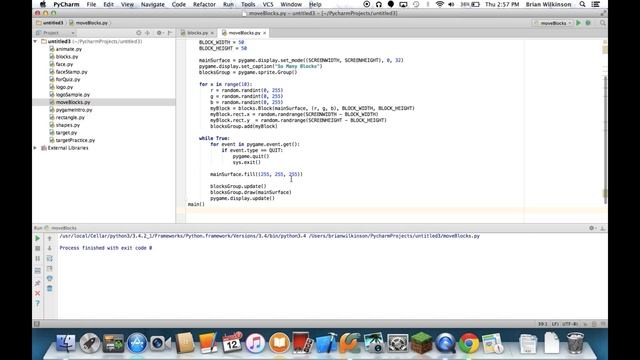Run moveBlocks with the top toolbar green arrow
Screen dimensions: 640x360
tap(578, 23)
